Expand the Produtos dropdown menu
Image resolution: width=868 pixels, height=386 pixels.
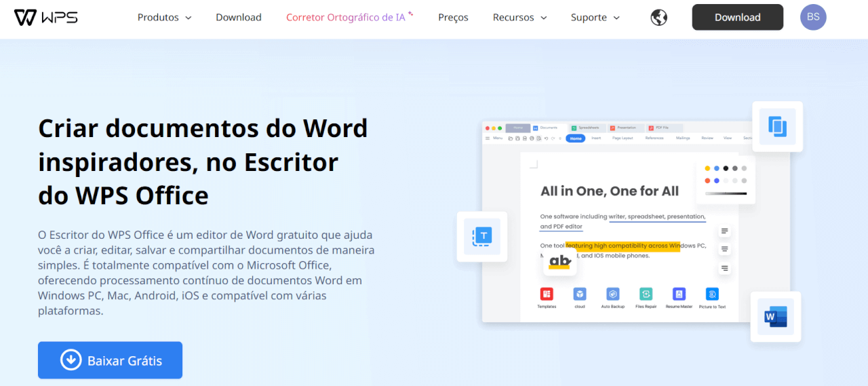(164, 18)
